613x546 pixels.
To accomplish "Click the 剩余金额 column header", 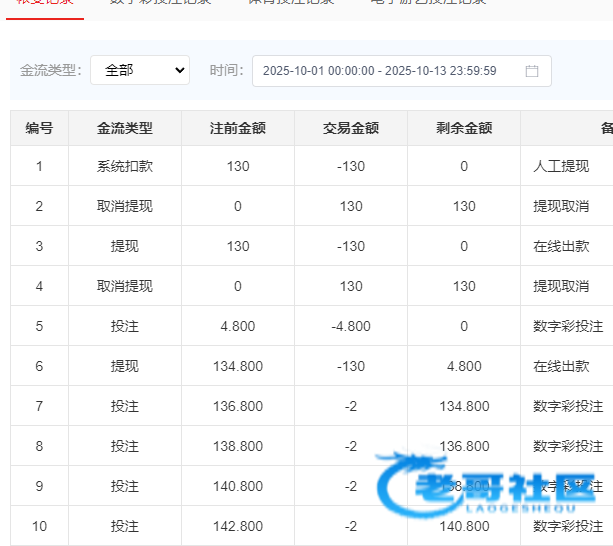I will 464,128.
